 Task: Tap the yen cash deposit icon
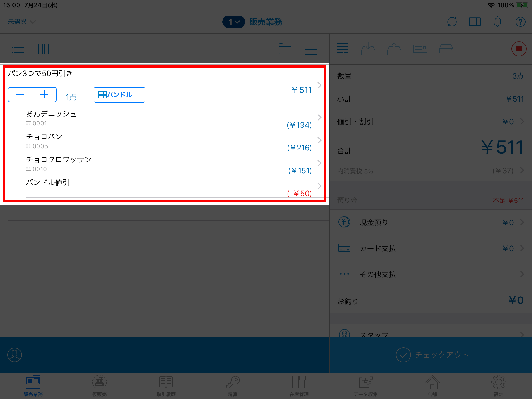[x=344, y=222]
